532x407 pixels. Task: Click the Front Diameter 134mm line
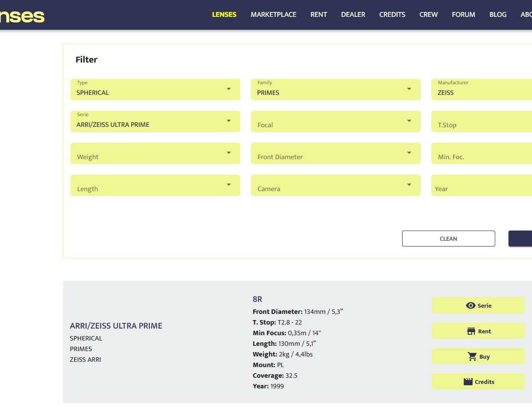[x=298, y=312]
